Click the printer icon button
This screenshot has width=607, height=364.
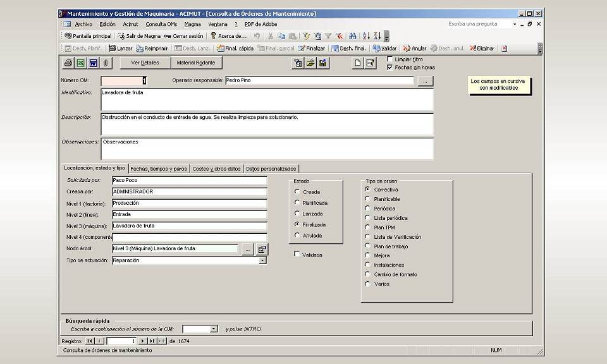tap(68, 63)
